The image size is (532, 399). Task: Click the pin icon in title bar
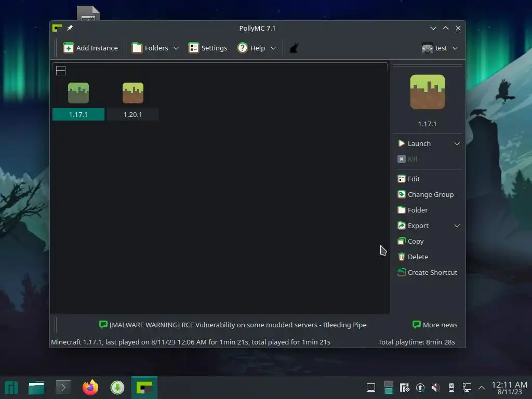point(70,28)
